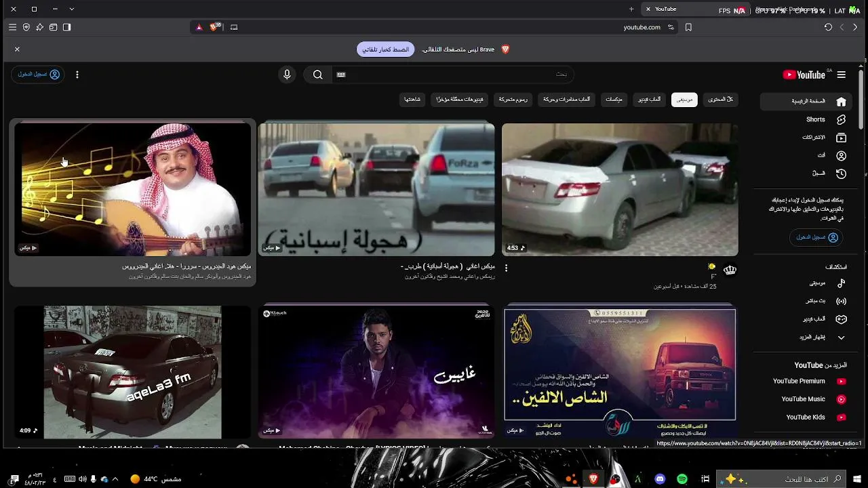Open Spotify from the taskbar

point(682,479)
